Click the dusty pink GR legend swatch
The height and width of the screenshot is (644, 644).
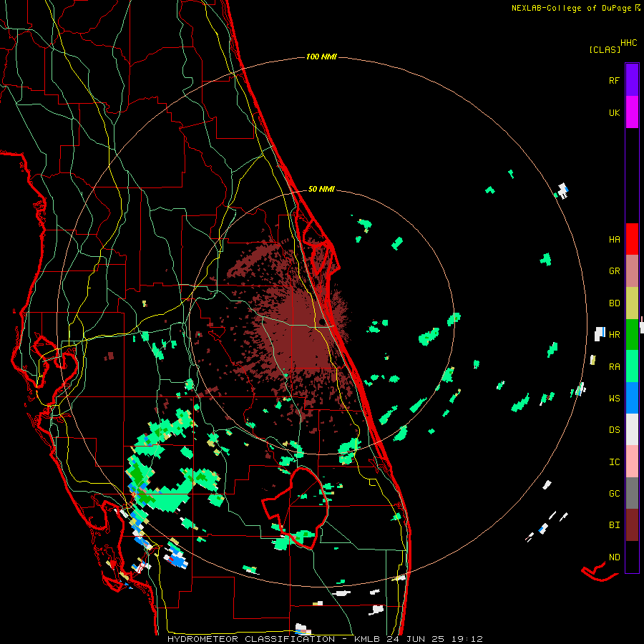[x=632, y=271]
